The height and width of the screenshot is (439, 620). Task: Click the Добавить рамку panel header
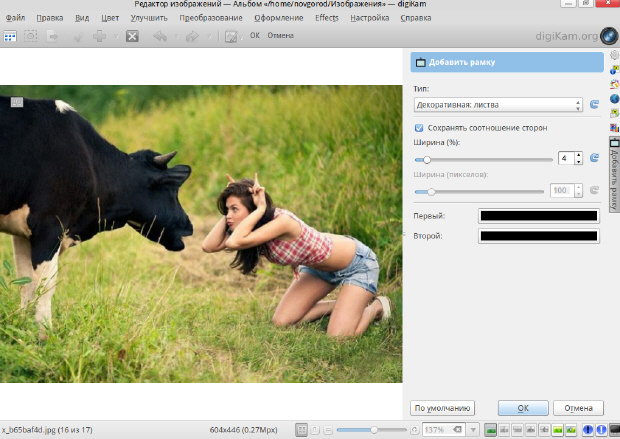(x=507, y=62)
